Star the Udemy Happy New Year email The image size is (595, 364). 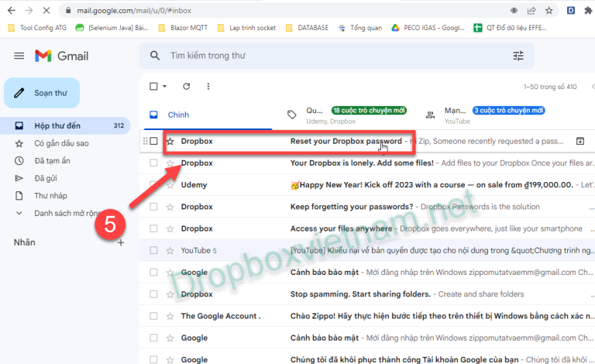170,185
